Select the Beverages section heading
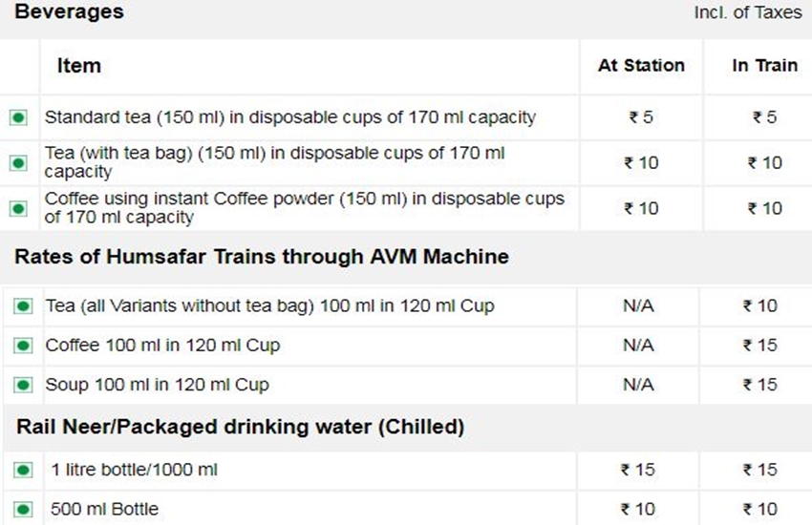This screenshot has width=812, height=525. (70, 13)
